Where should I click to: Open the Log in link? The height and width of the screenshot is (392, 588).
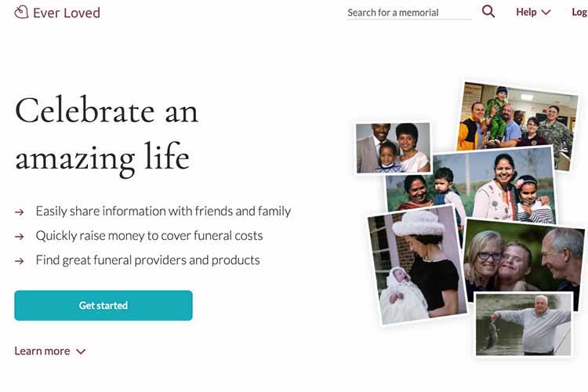579,13
